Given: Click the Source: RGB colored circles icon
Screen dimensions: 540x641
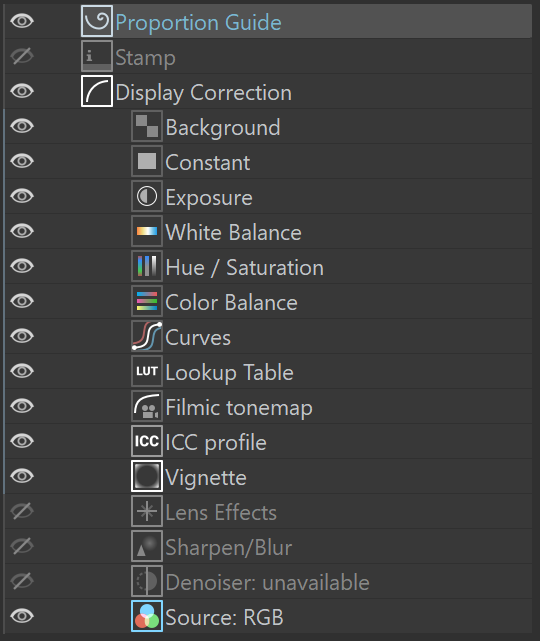Looking at the screenshot, I should click(x=147, y=616).
